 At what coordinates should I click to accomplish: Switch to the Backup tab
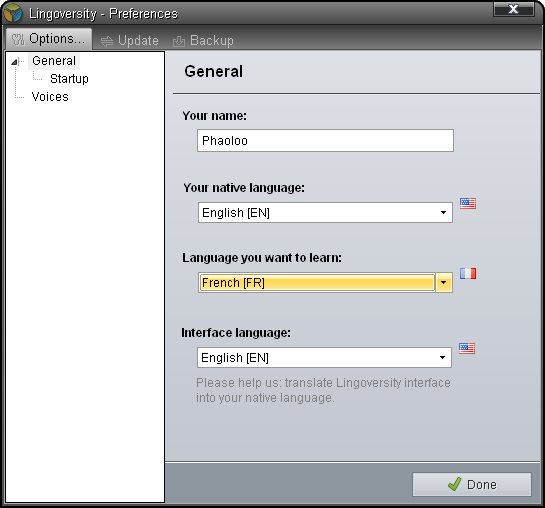203,41
